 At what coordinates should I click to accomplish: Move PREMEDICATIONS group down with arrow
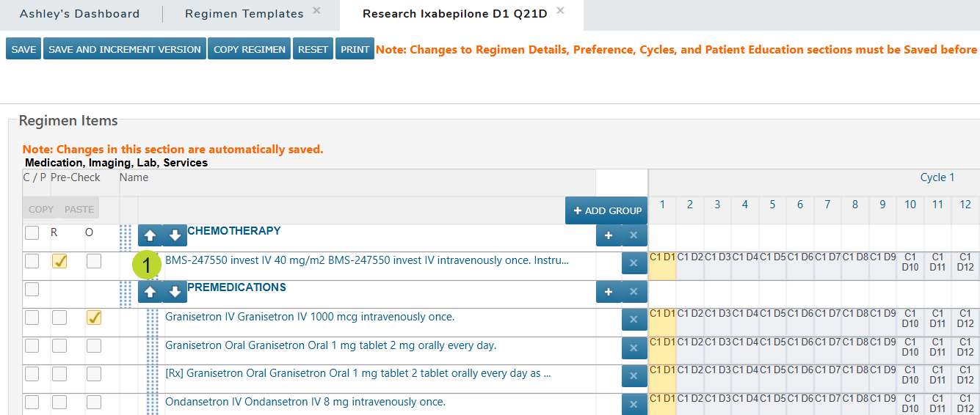click(x=175, y=292)
